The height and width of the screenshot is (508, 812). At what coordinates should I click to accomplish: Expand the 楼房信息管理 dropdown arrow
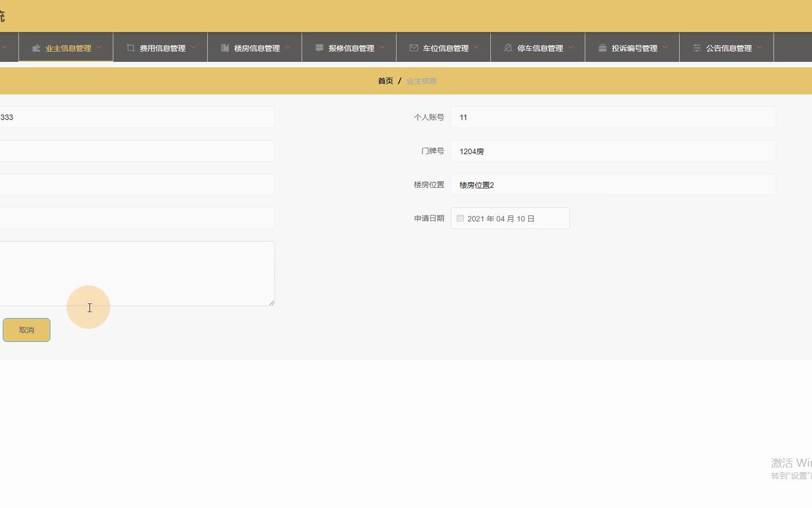point(287,47)
